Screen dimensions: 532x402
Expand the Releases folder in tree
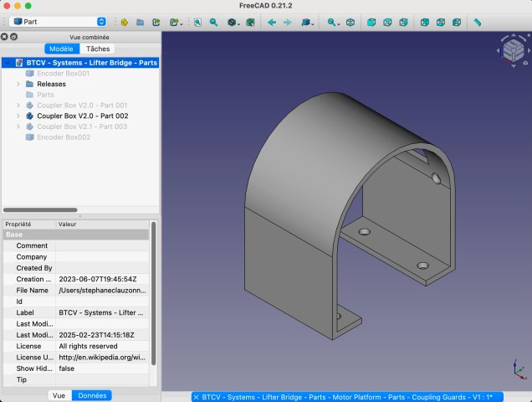(18, 84)
